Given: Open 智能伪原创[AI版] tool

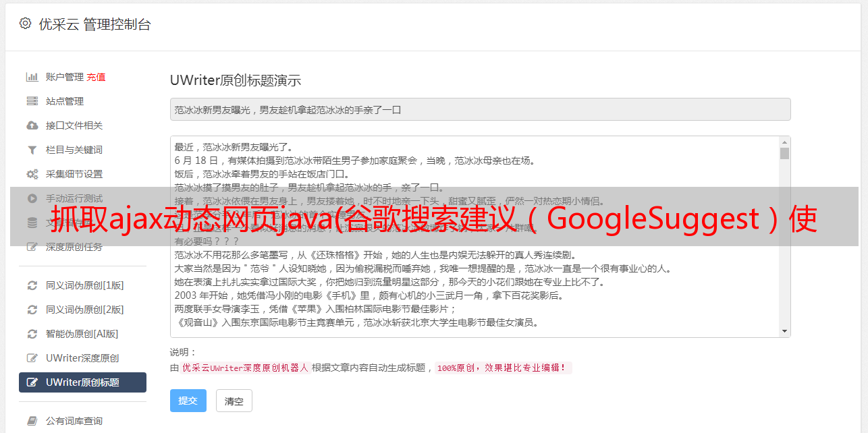Looking at the screenshot, I should [82, 334].
